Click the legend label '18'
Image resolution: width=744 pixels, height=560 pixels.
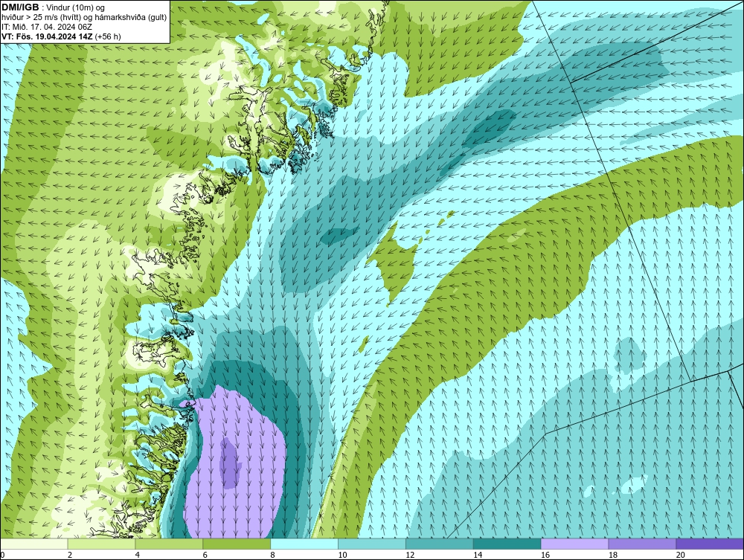click(x=613, y=555)
